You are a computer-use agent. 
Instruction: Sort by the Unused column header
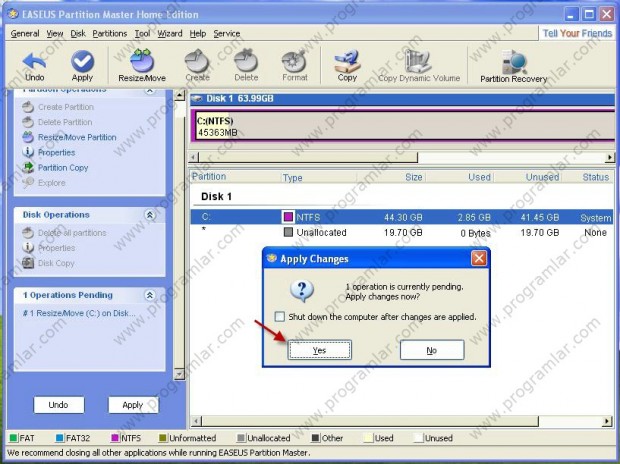click(527, 177)
